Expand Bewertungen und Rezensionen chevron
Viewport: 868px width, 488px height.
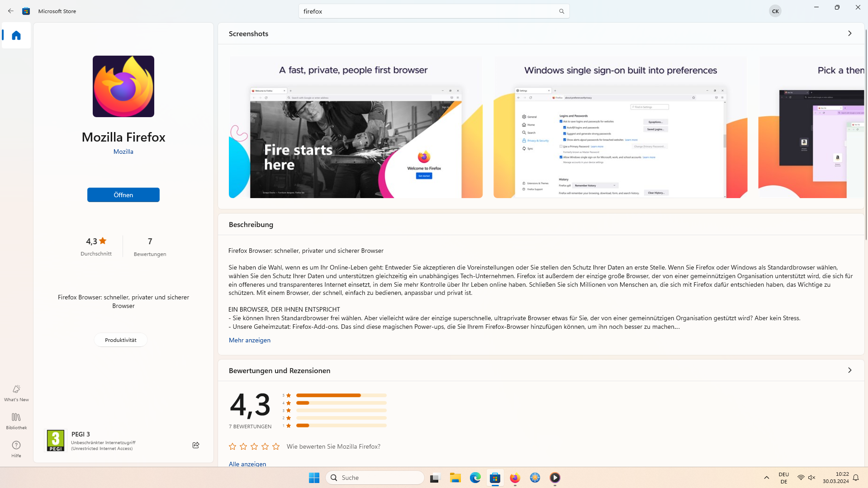point(850,370)
